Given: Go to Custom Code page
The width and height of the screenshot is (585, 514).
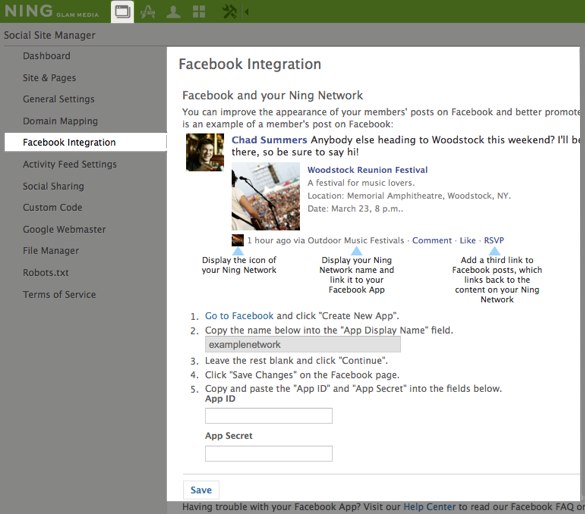Looking at the screenshot, I should point(53,207).
